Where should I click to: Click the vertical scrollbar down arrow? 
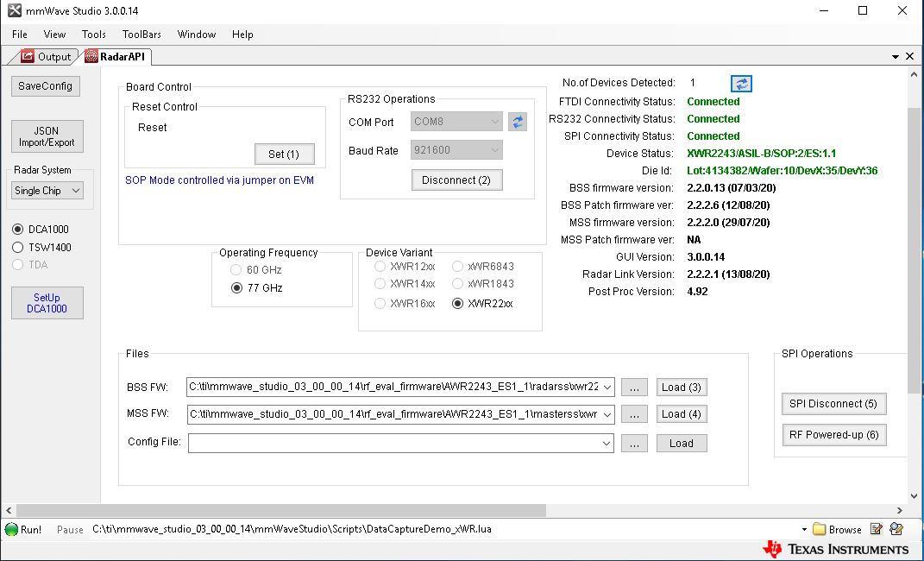click(x=914, y=496)
